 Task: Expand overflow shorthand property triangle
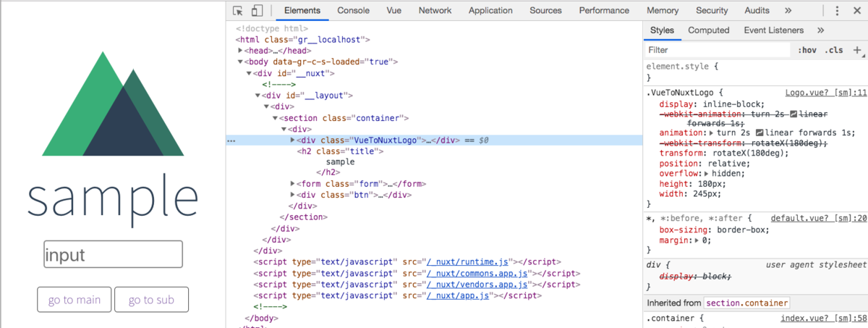click(707, 174)
